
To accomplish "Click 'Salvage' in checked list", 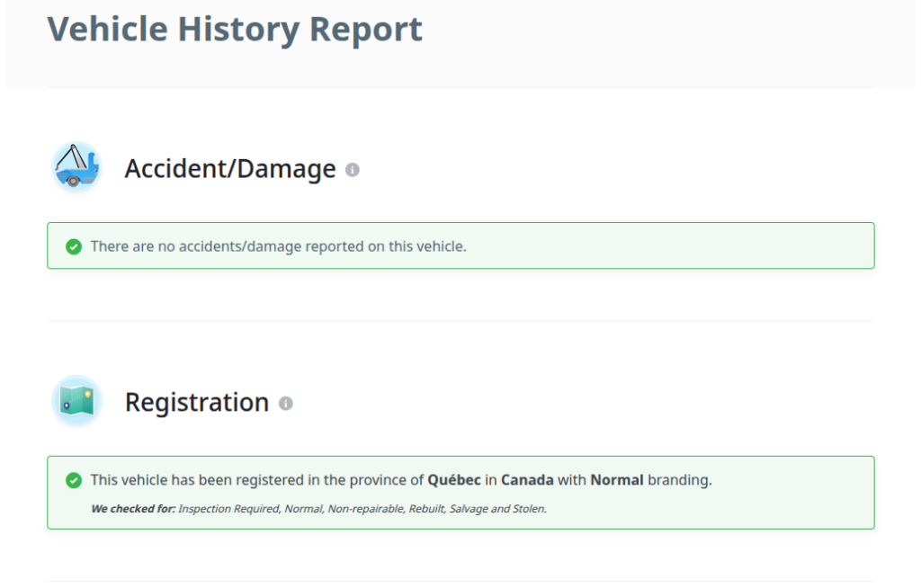I will tap(471, 509).
